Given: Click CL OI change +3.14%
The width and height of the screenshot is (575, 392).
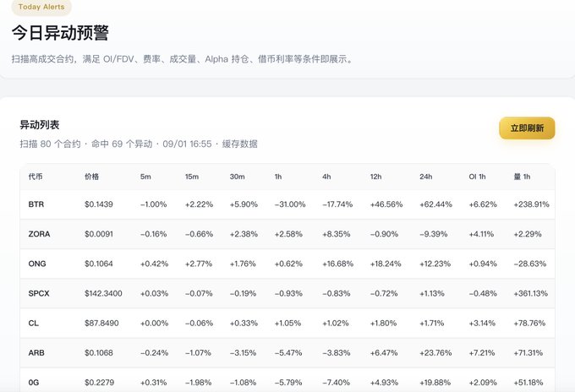Looking at the screenshot, I should [x=482, y=323].
